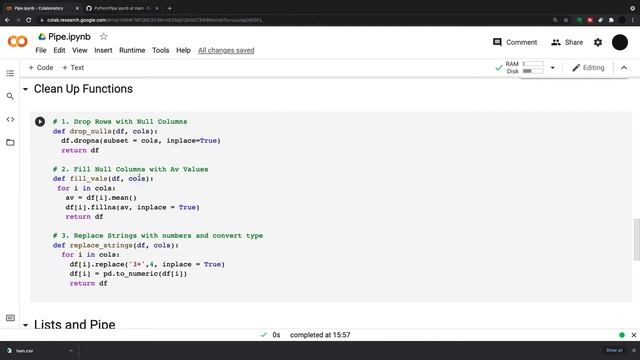Open the Help menu
Screen dimensions: 640x360
click(x=183, y=50)
